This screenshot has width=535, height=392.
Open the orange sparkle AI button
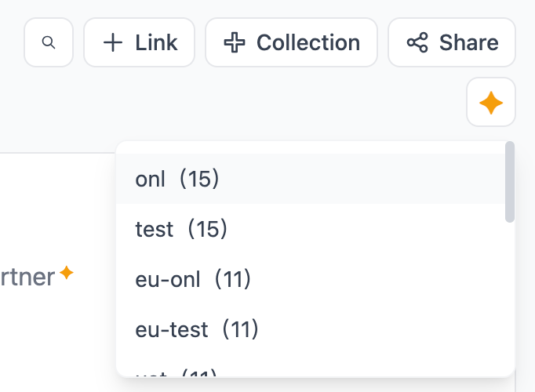coord(491,102)
